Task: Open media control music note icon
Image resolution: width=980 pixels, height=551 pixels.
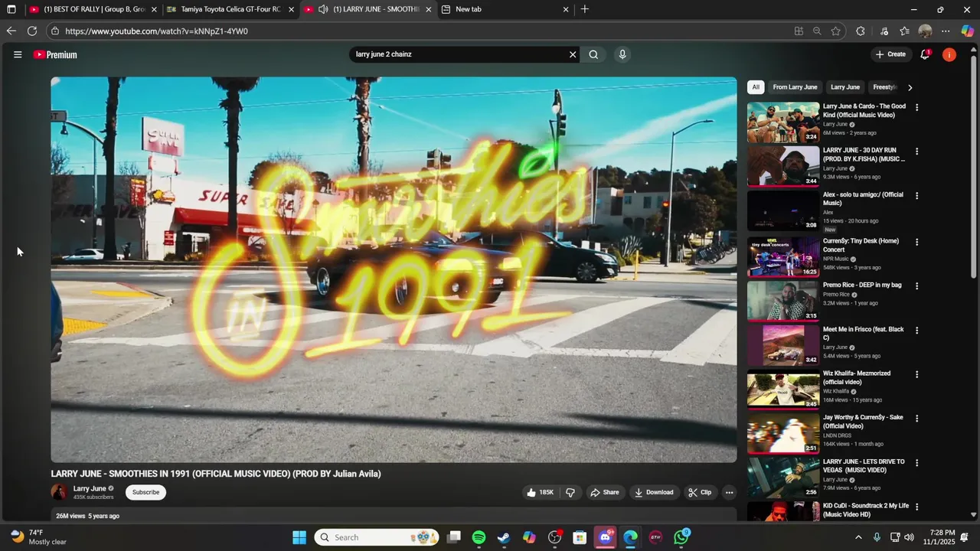Action: [884, 31]
